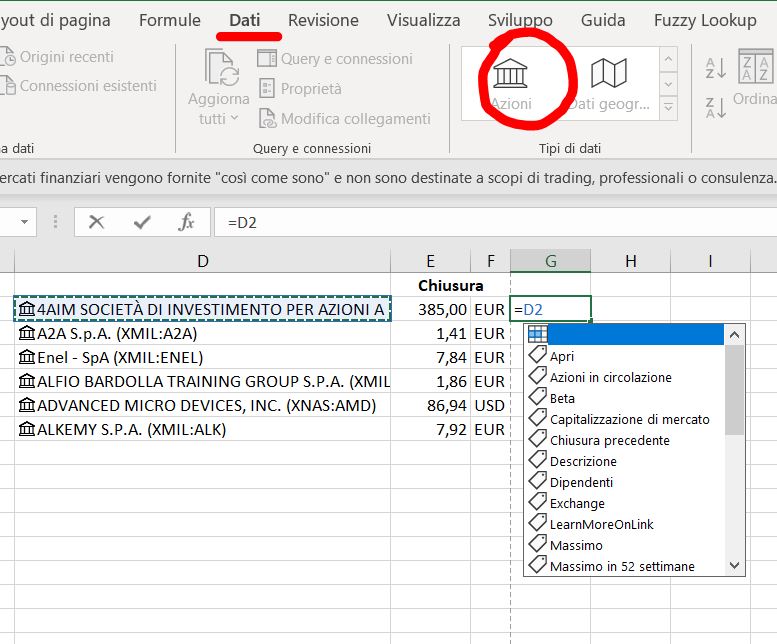777x644 pixels.
Task: Click Connessioni esistenti
Action: [x=78, y=86]
